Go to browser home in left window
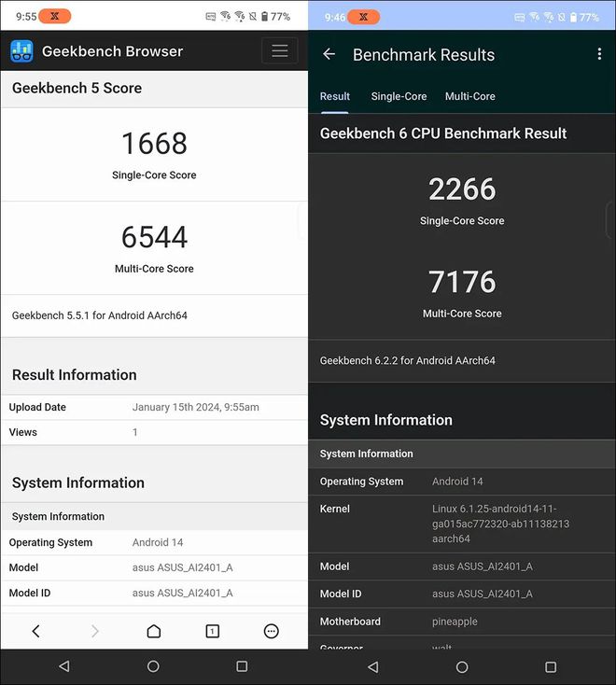 [x=154, y=631]
